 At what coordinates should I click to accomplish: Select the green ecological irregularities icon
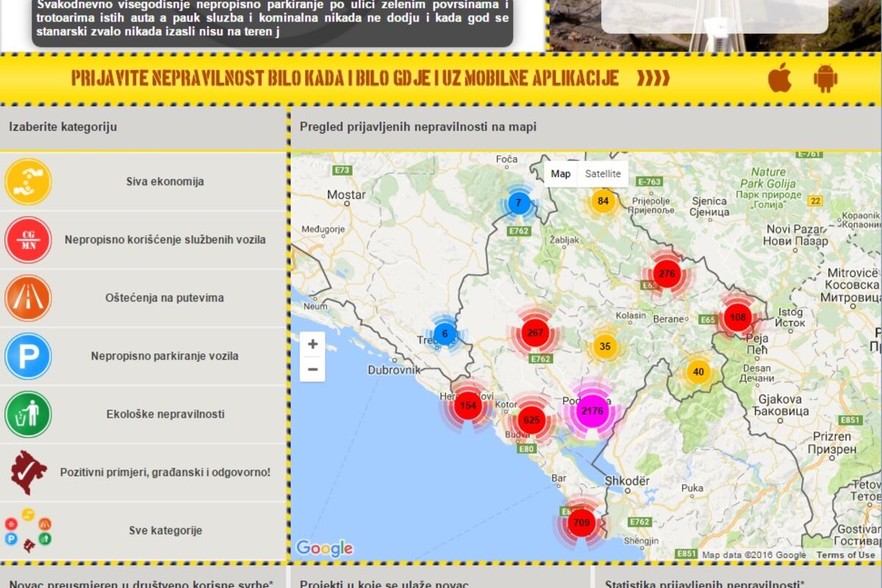[28, 414]
